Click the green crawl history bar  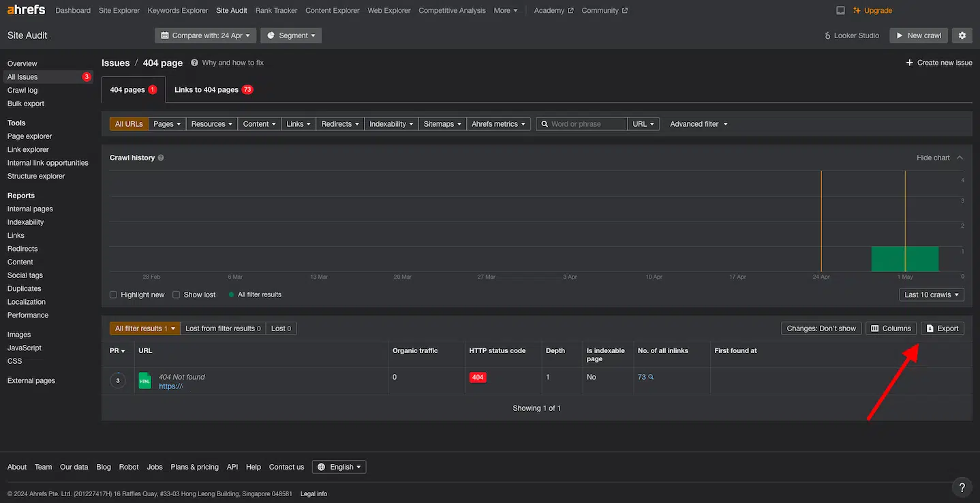point(904,259)
